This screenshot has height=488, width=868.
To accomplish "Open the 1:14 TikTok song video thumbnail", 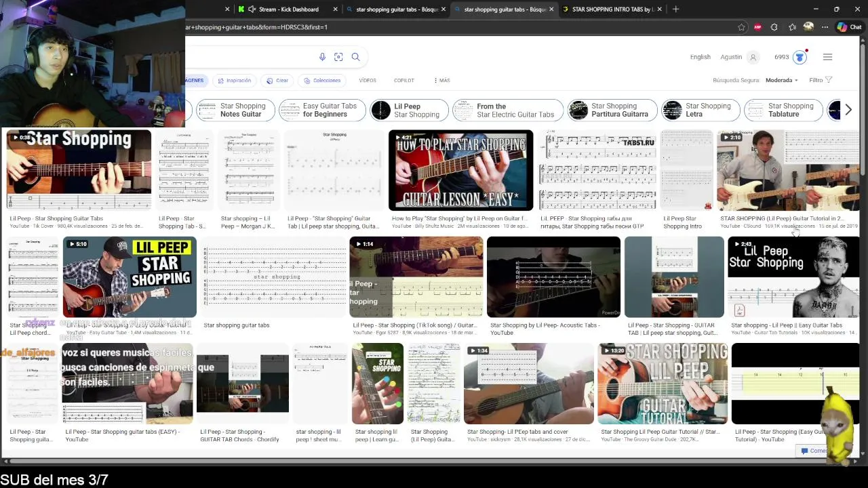I will pyautogui.click(x=416, y=277).
